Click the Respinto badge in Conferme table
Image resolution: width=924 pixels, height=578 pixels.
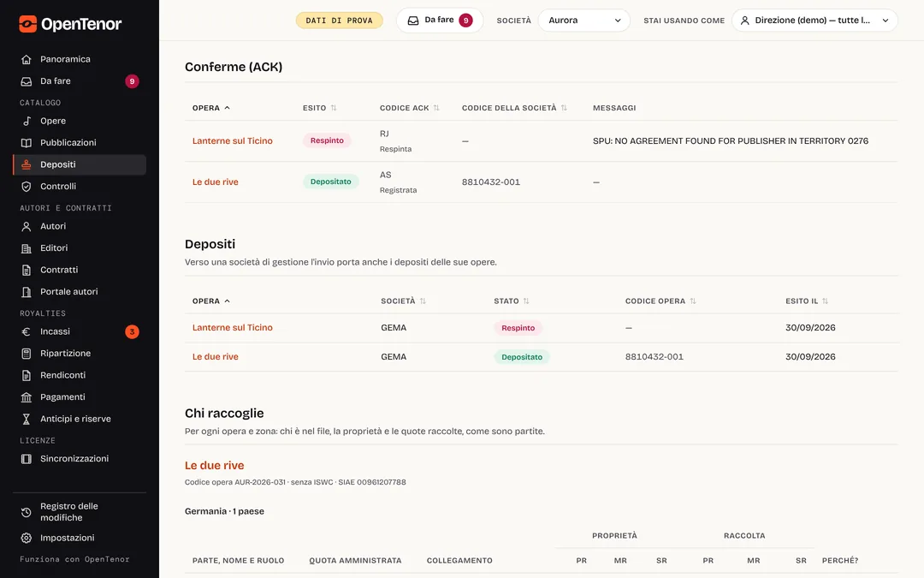[x=327, y=140]
